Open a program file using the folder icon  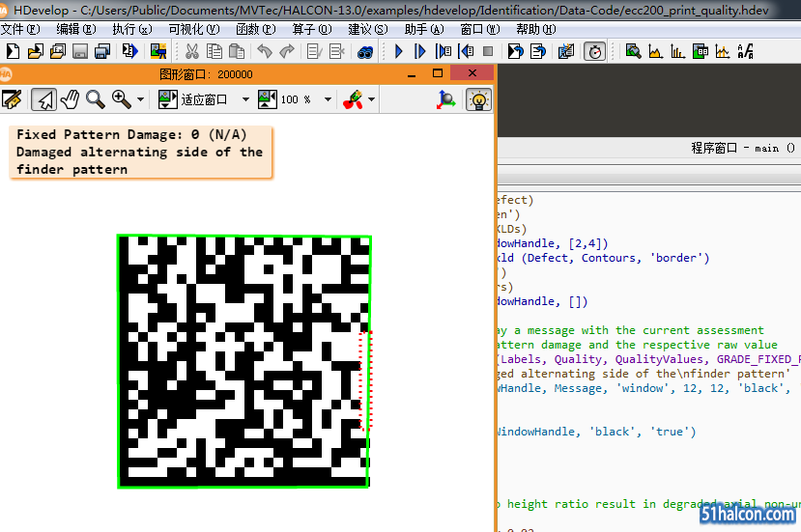coord(35,51)
